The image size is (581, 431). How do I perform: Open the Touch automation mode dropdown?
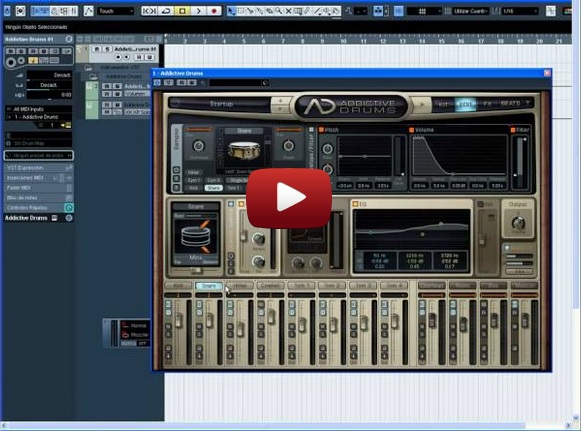click(x=115, y=11)
